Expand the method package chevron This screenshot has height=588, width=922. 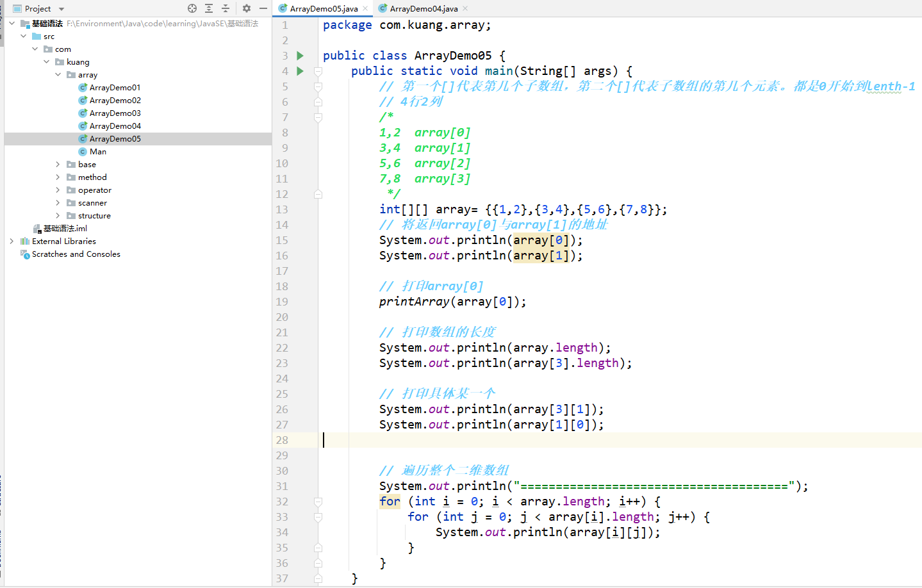pos(58,177)
